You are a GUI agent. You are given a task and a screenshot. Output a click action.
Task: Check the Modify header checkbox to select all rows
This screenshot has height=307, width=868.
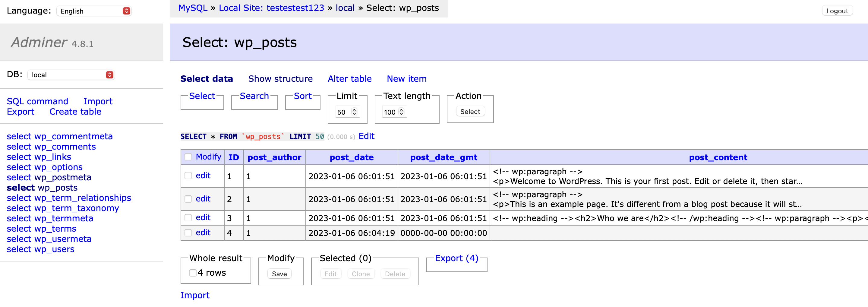click(x=189, y=157)
